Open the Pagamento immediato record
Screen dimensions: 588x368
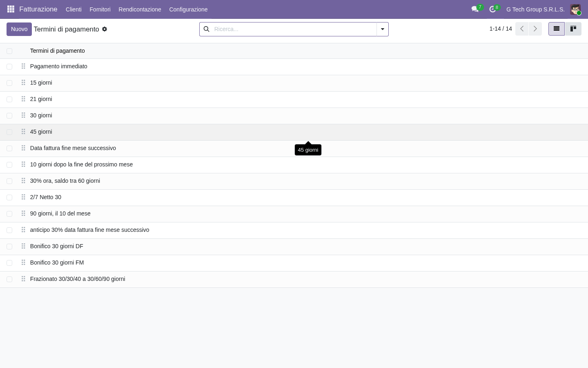(59, 66)
